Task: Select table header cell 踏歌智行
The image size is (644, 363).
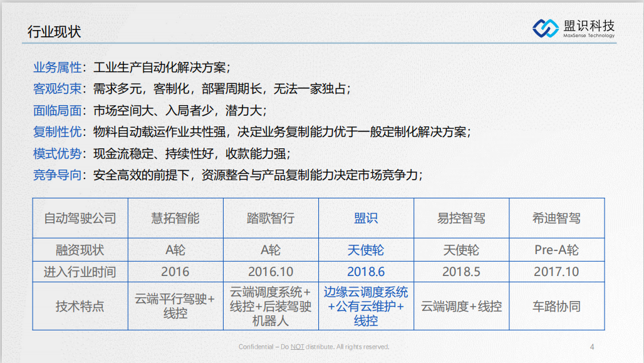Action: (x=271, y=218)
